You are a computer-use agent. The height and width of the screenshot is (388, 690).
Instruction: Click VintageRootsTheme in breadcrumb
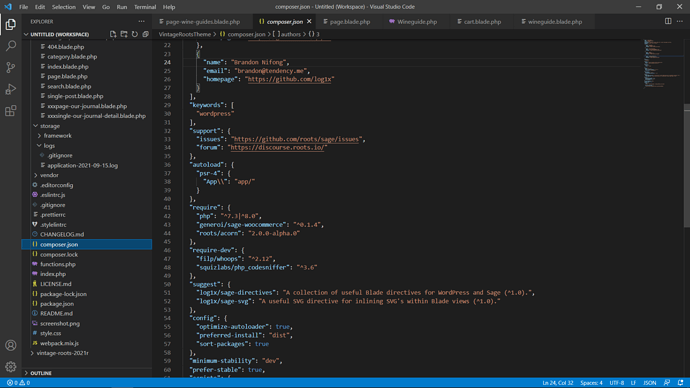tap(184, 34)
